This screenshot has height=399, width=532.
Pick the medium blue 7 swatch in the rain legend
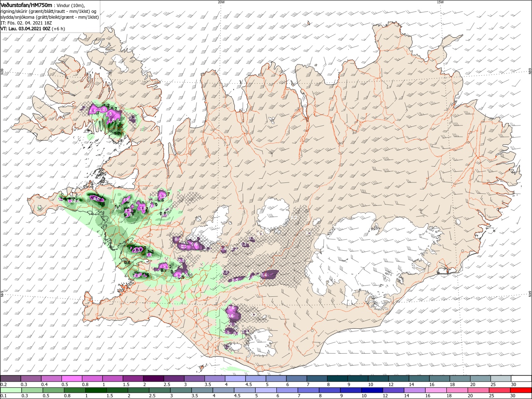308,390
